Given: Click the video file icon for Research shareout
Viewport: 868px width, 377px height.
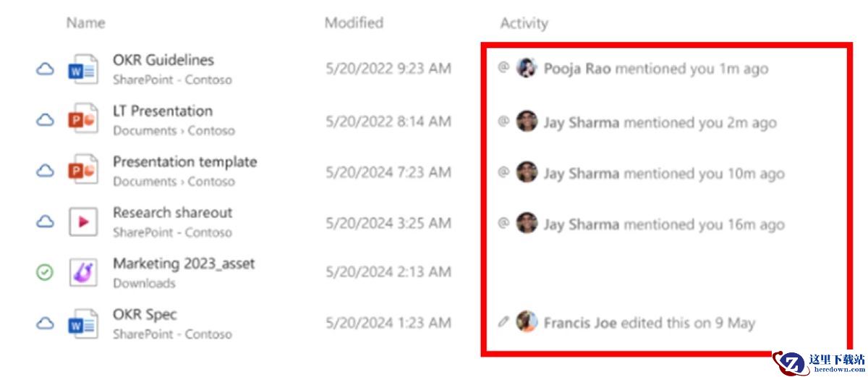Looking at the screenshot, I should point(82,221).
